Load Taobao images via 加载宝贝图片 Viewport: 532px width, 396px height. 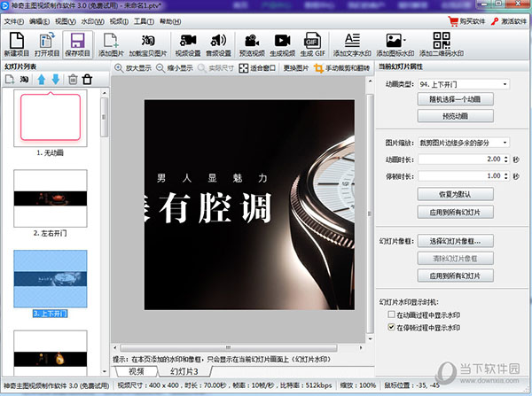[x=148, y=44]
